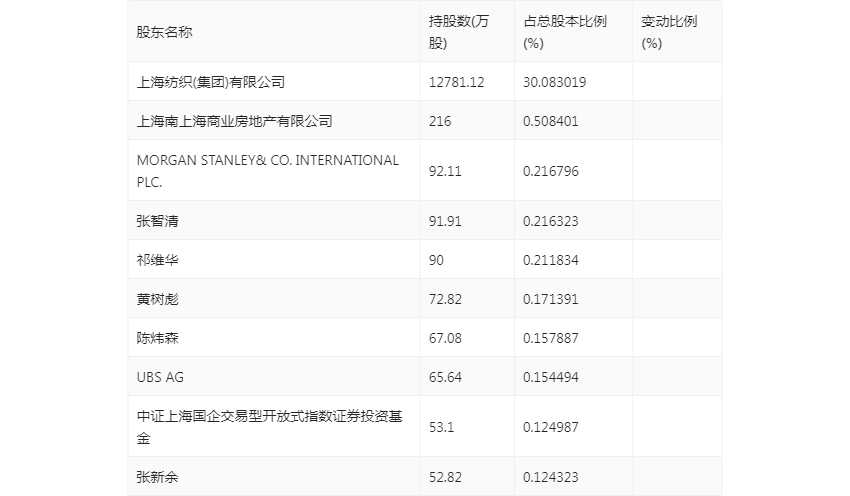The height and width of the screenshot is (496, 850).
Task: Click the percentage 0.171391
Action: (x=551, y=299)
